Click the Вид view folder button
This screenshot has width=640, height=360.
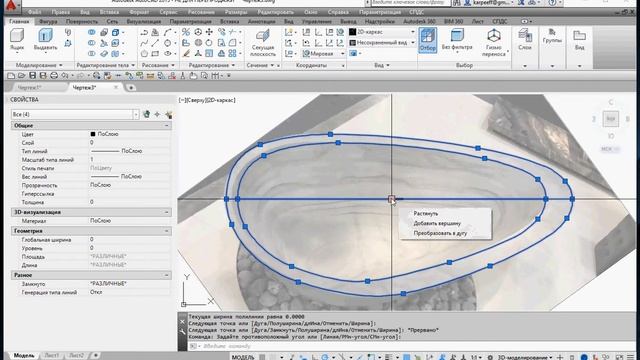579,40
